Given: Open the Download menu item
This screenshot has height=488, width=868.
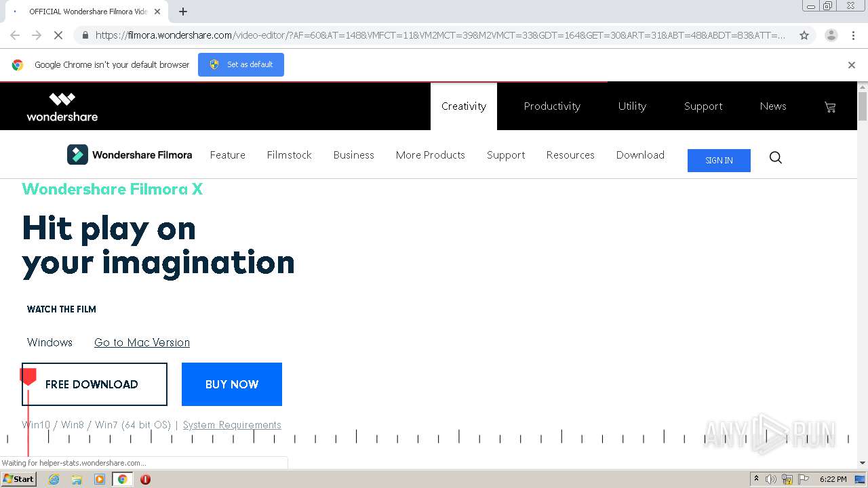Looking at the screenshot, I should (640, 155).
